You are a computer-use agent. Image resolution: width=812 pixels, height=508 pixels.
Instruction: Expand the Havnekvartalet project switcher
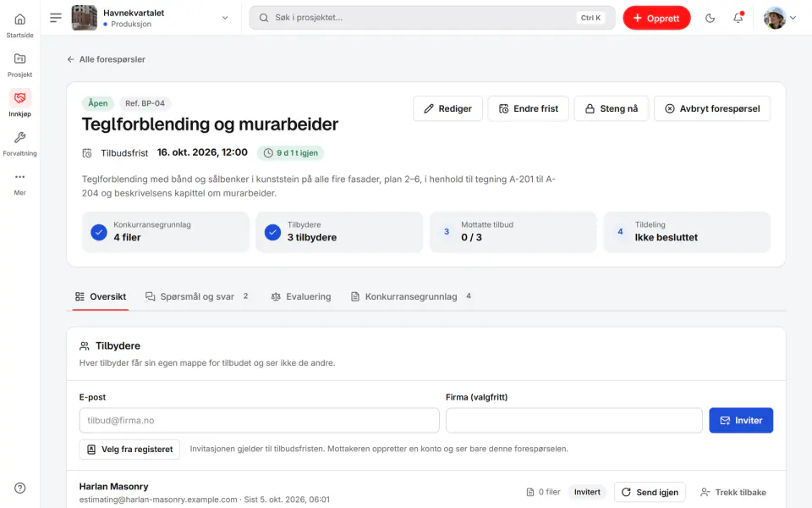pyautogui.click(x=225, y=18)
